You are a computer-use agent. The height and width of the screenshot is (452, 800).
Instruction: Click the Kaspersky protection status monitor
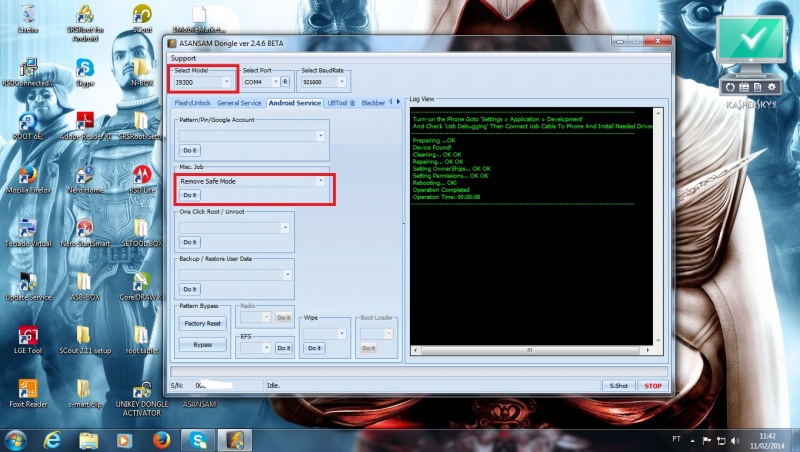point(751,41)
